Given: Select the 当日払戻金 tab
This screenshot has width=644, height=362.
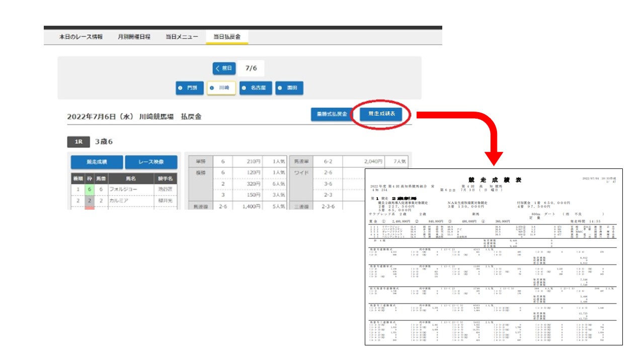Looking at the screenshot, I should point(227,37).
